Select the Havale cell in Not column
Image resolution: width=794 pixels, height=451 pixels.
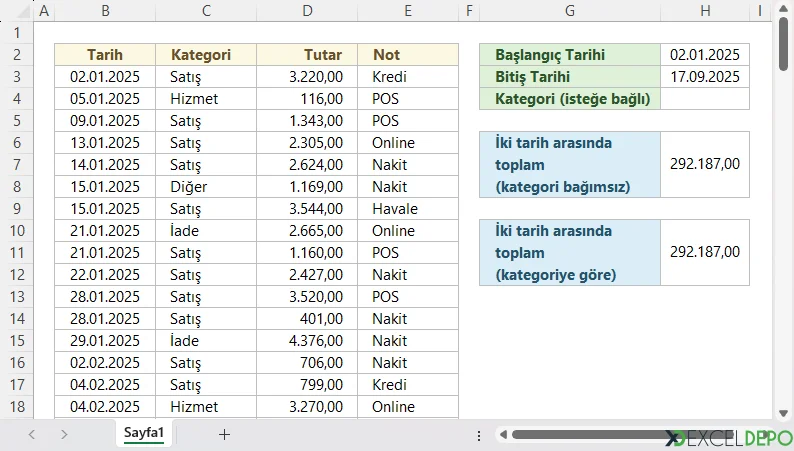407,209
